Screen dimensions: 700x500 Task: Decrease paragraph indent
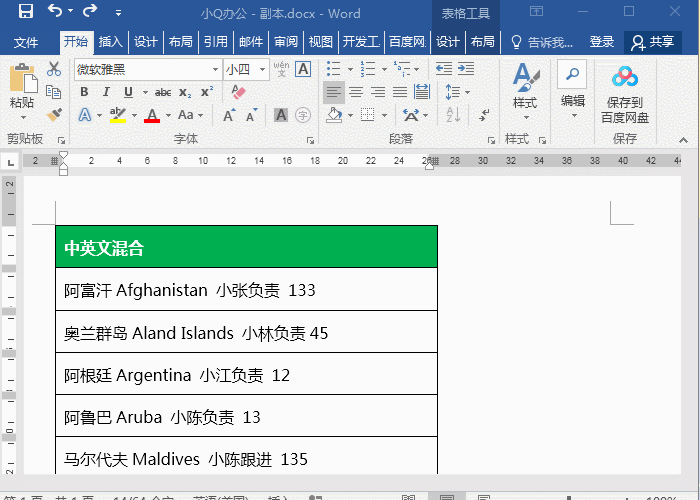point(444,69)
